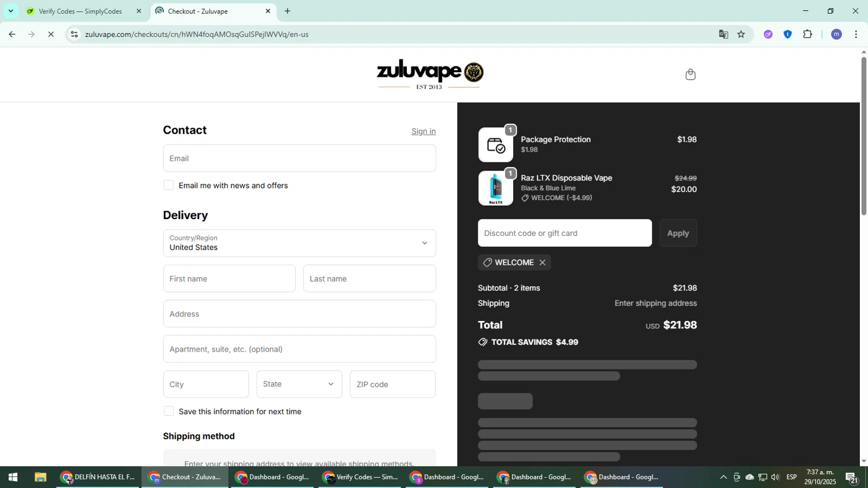Image resolution: width=868 pixels, height=488 pixels.
Task: Focus the Email input field
Action: [299, 158]
